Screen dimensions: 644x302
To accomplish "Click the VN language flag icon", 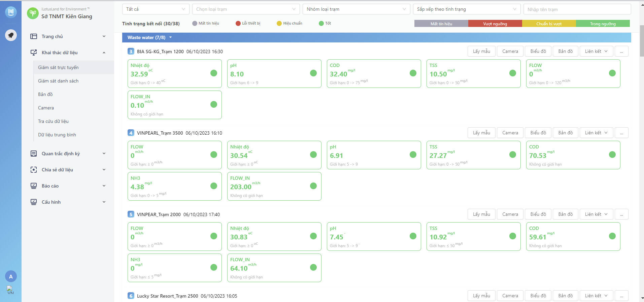I will (10, 290).
